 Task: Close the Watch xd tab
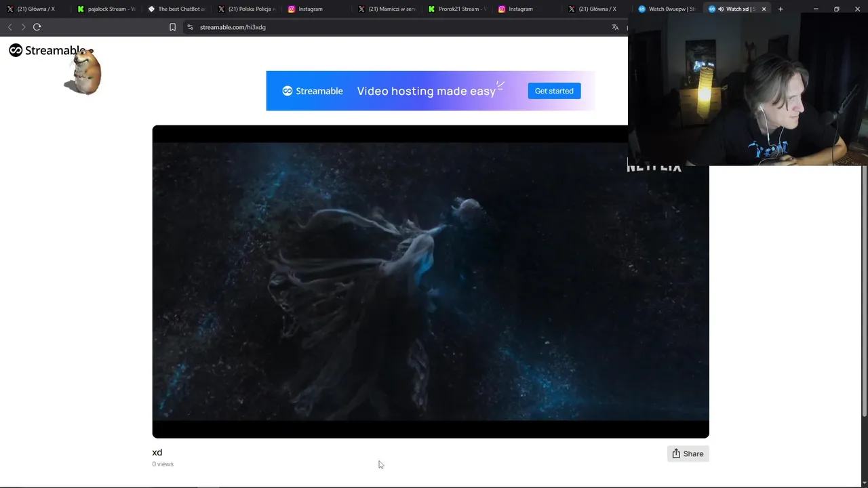pyautogui.click(x=764, y=9)
